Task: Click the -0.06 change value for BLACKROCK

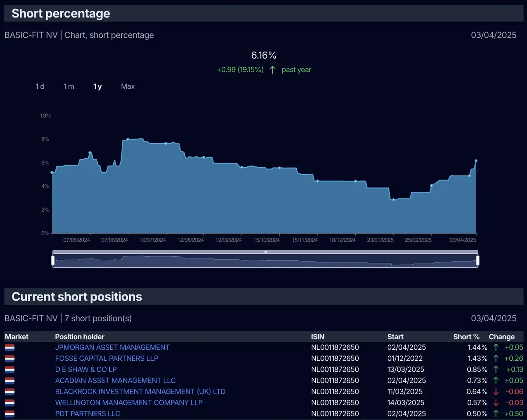Action: point(514,391)
